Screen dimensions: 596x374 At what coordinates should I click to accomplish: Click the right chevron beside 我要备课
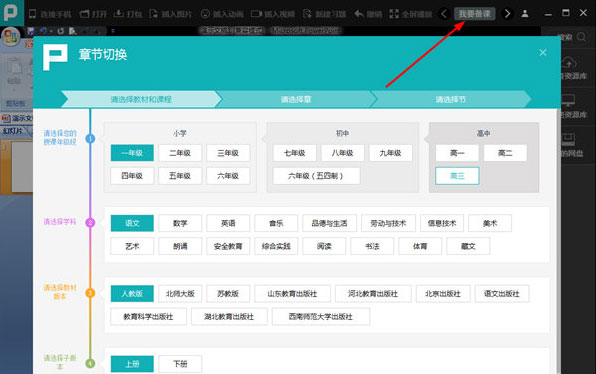[507, 14]
